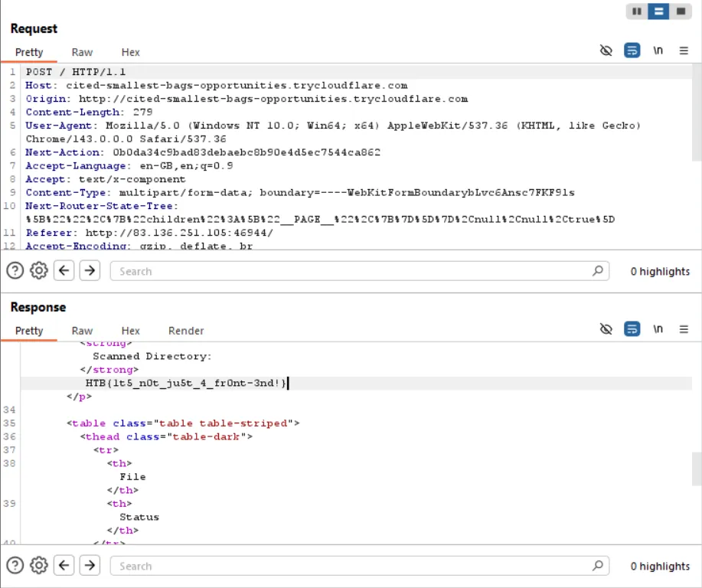Toggle pretty-print wrap icon in Request panel

[x=632, y=51]
